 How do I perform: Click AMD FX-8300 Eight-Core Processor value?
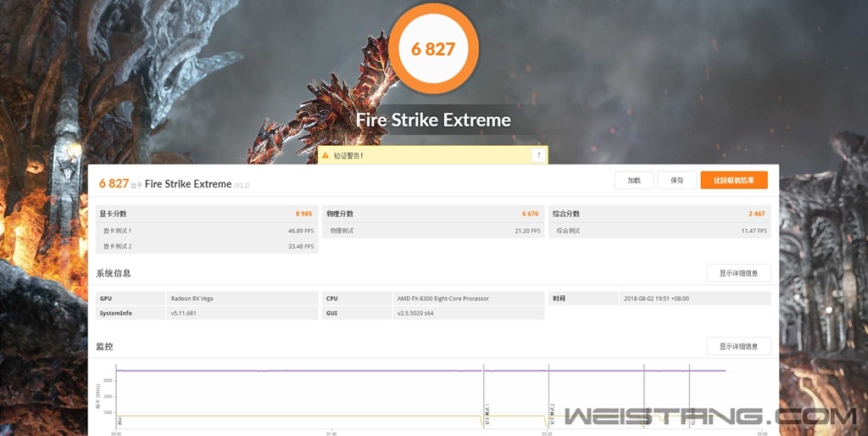[442, 299]
